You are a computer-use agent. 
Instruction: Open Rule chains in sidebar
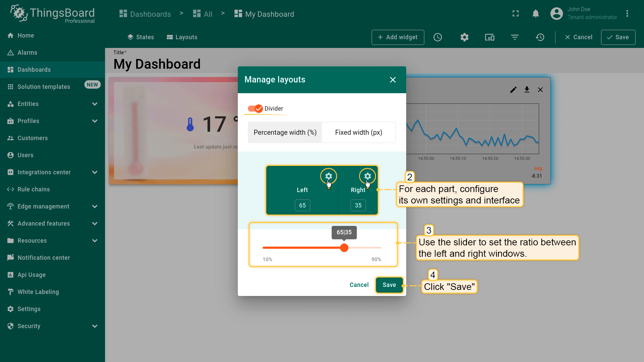pyautogui.click(x=52, y=189)
